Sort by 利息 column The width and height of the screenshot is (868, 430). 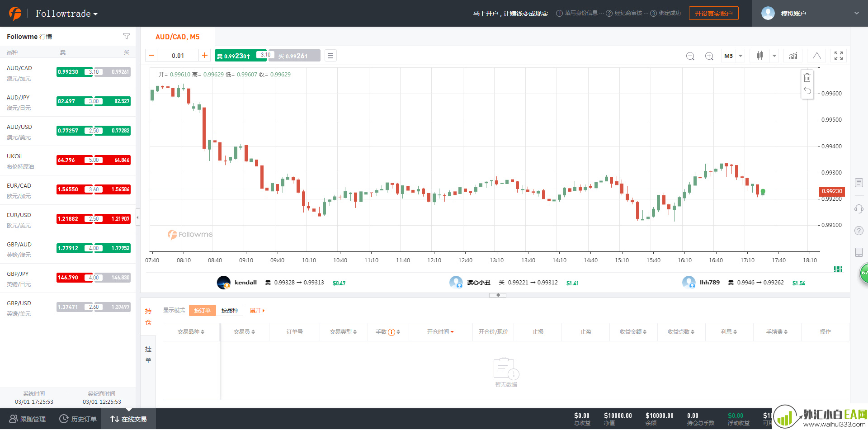coord(729,332)
